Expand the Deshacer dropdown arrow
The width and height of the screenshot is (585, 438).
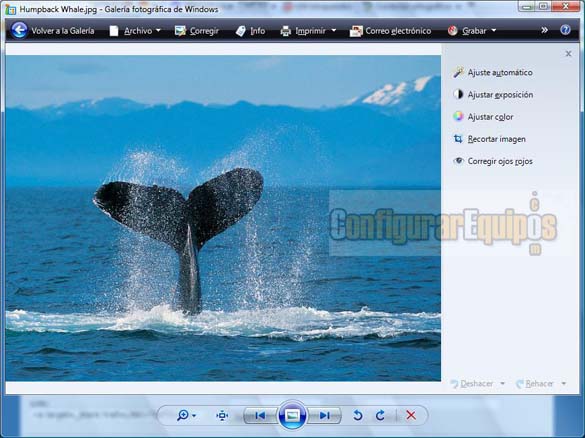pyautogui.click(x=502, y=383)
